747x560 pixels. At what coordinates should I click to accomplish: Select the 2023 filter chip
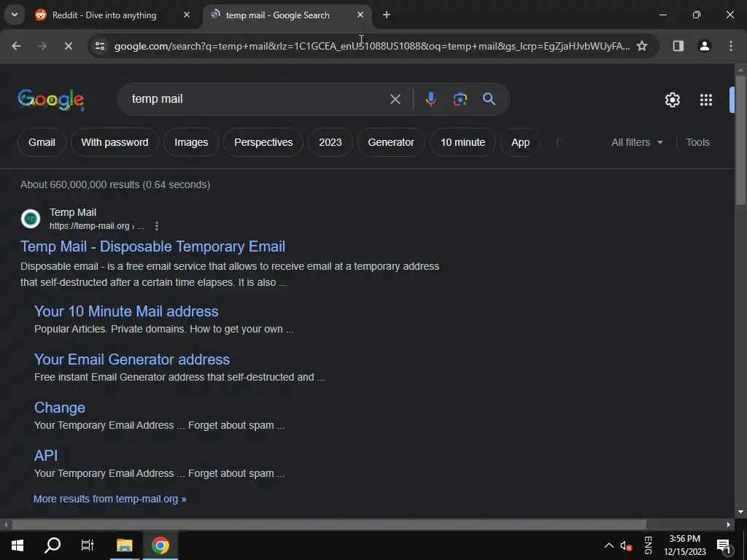point(330,142)
